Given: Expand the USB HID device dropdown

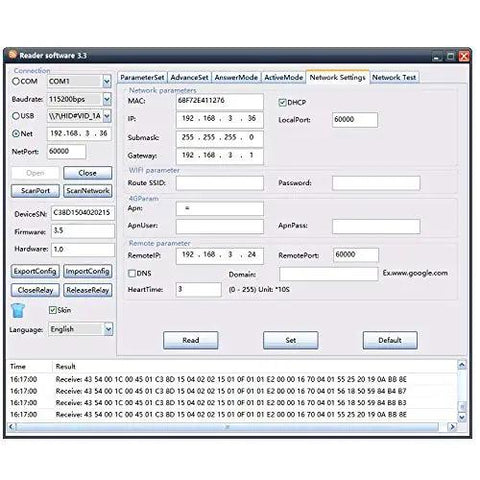Looking at the screenshot, I should [x=107, y=116].
